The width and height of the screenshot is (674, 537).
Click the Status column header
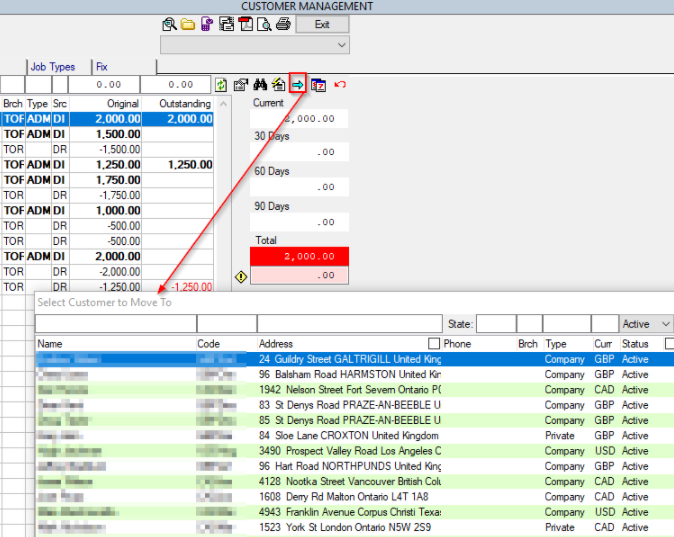pyautogui.click(x=635, y=344)
